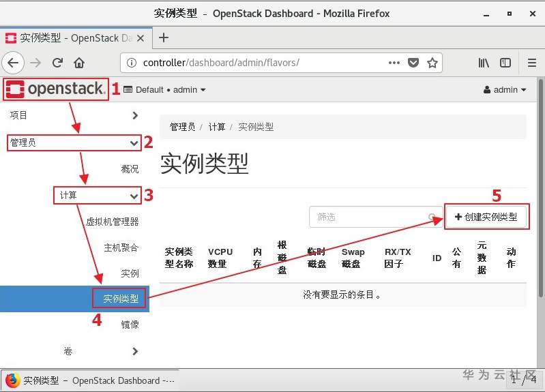Viewport: 545px width, 392px height.
Task: Click the 动作 column header
Action: pyautogui.click(x=511, y=258)
